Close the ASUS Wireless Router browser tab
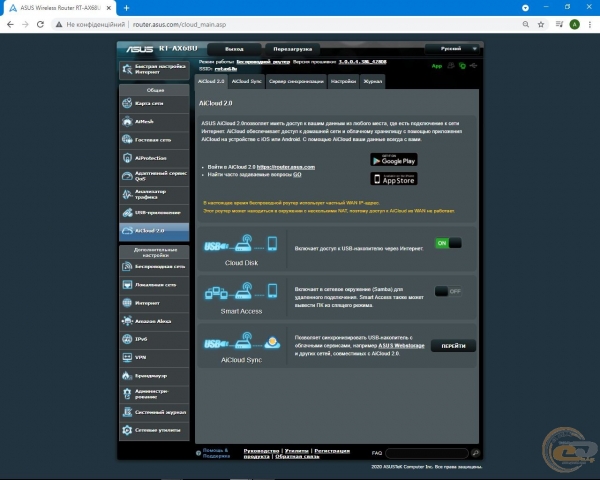The width and height of the screenshot is (600, 480). point(109,8)
